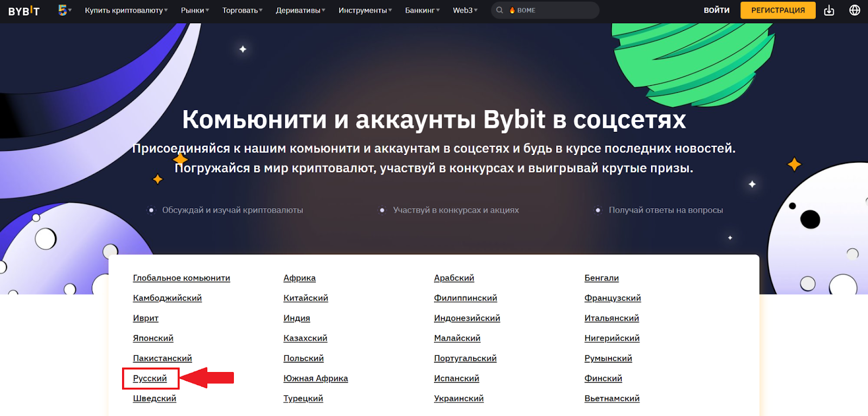Open the Торговать dropdown menu
The width and height of the screenshot is (868, 416).
coord(242,10)
